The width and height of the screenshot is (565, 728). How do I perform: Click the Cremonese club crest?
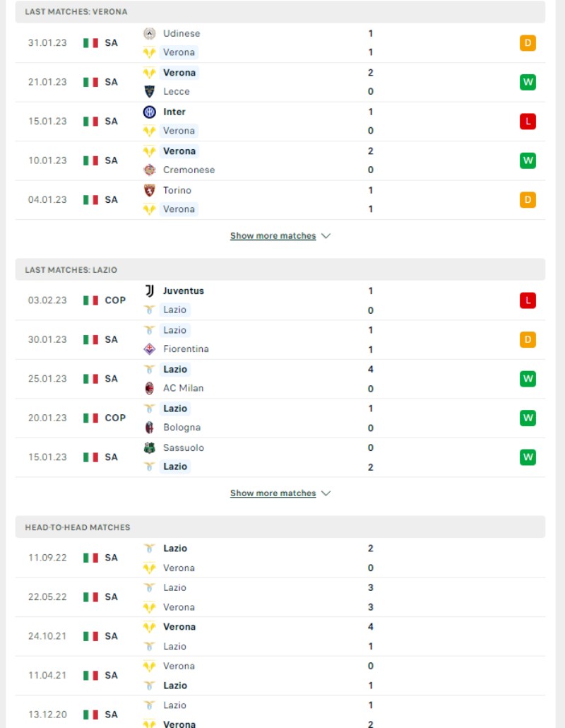click(x=149, y=170)
